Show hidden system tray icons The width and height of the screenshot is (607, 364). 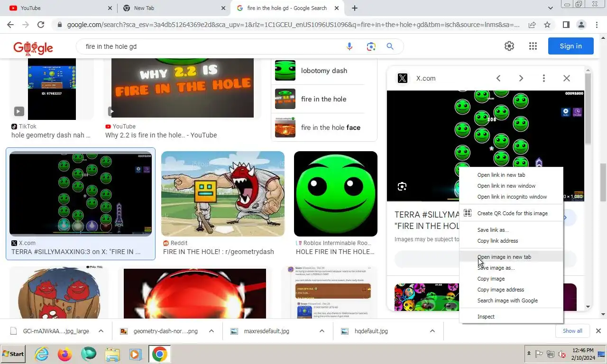point(529,354)
